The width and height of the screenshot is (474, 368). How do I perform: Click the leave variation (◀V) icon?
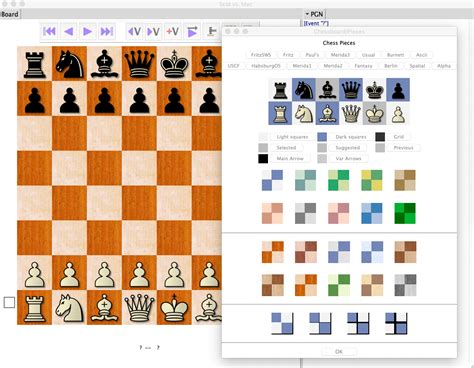(x=135, y=32)
